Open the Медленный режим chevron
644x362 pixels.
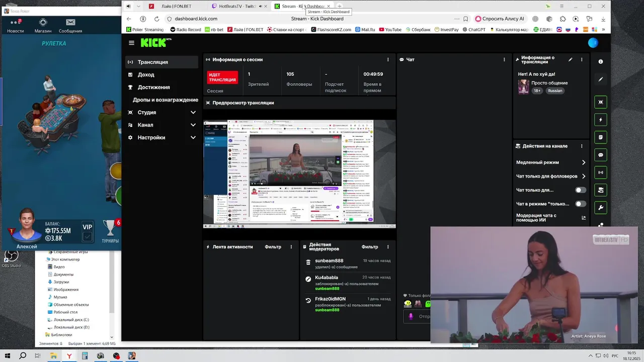coord(584,162)
